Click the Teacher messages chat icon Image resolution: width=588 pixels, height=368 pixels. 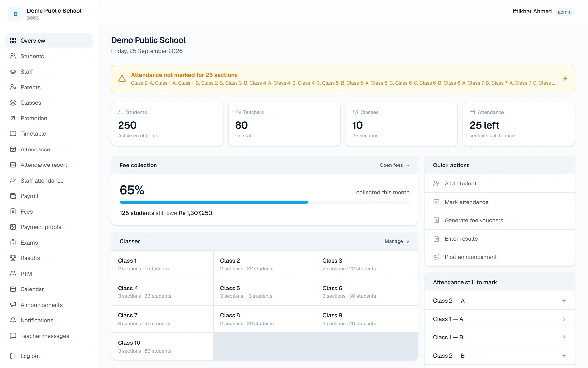(13, 336)
